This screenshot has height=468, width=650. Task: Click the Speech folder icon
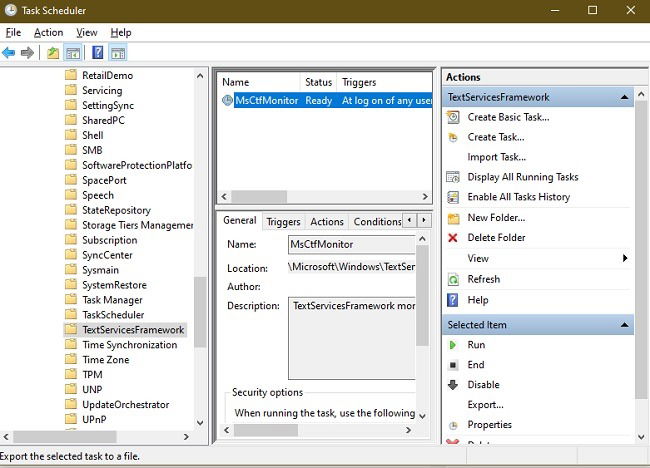coord(71,195)
